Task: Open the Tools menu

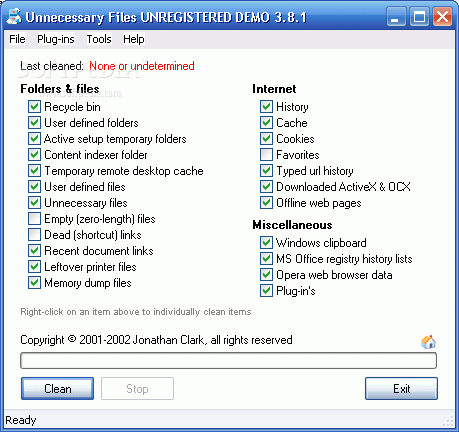Action: click(99, 39)
